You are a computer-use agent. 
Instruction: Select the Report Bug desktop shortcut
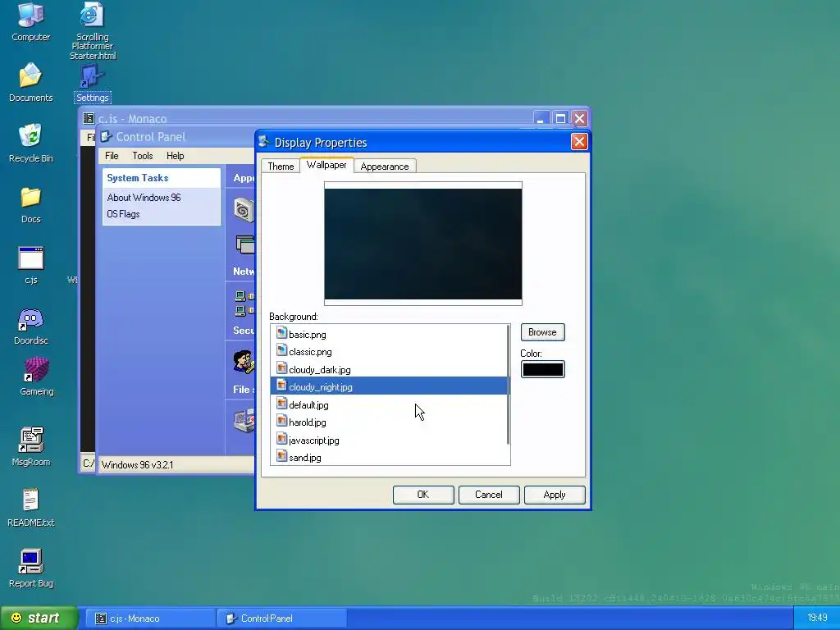pos(31,568)
